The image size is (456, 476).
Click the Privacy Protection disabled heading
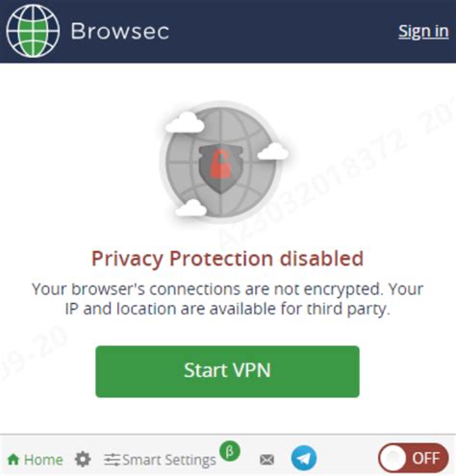tap(228, 259)
